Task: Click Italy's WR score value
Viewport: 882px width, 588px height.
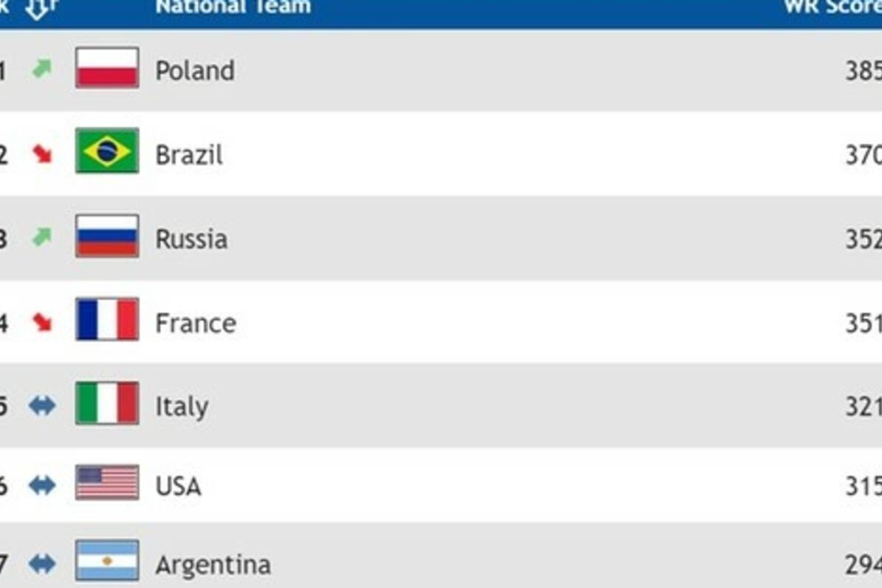Action: 863,406
